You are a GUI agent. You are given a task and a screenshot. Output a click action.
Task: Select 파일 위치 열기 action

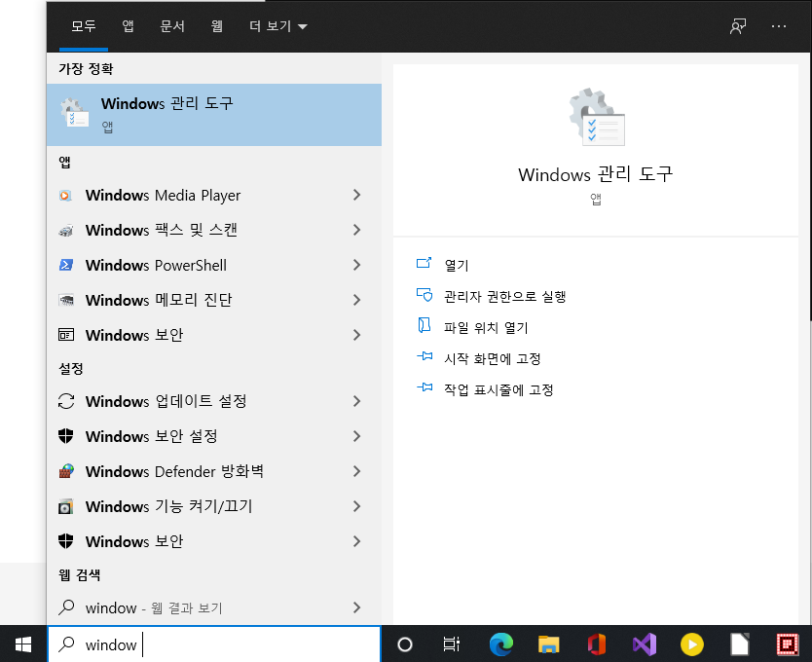[486, 327]
